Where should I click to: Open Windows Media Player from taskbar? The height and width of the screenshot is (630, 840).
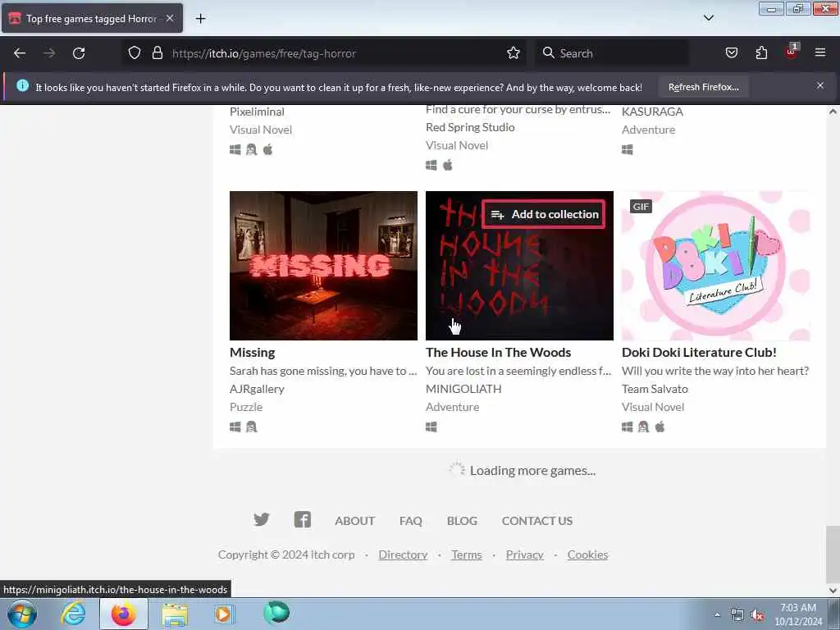click(x=224, y=614)
